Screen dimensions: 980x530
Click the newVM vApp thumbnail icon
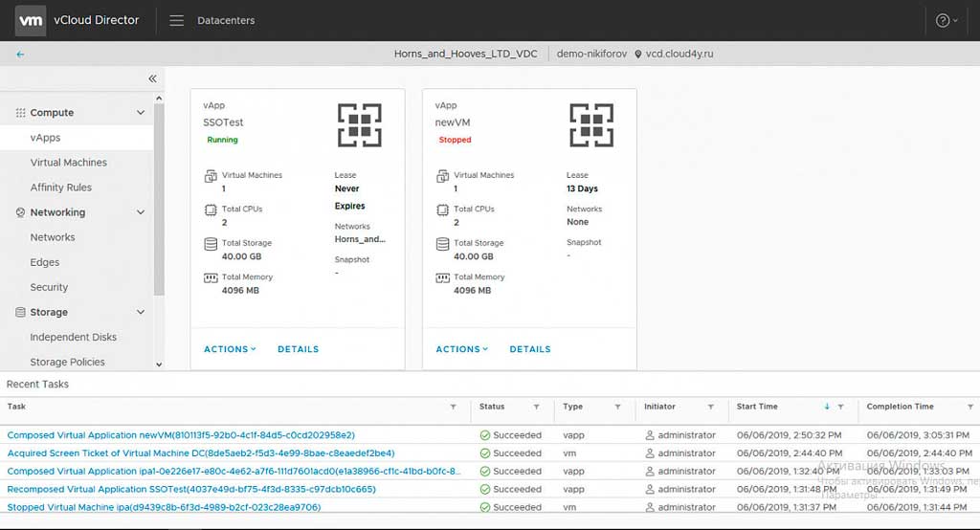tap(591, 125)
